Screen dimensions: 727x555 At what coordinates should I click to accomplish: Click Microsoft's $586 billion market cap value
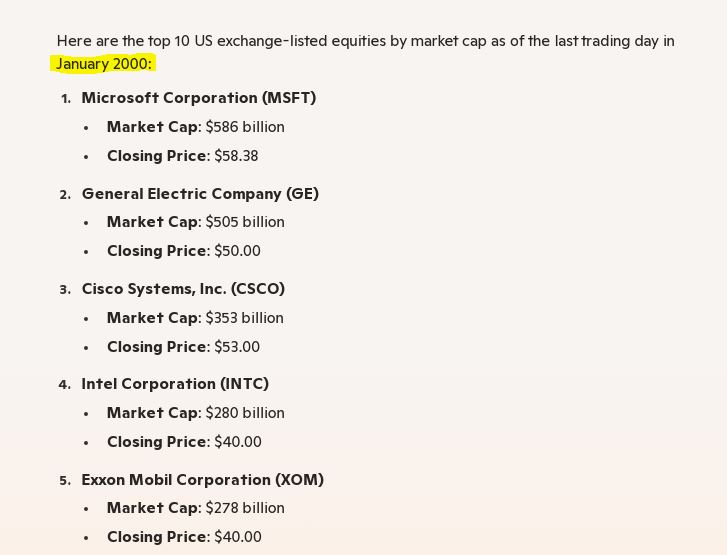(245, 127)
